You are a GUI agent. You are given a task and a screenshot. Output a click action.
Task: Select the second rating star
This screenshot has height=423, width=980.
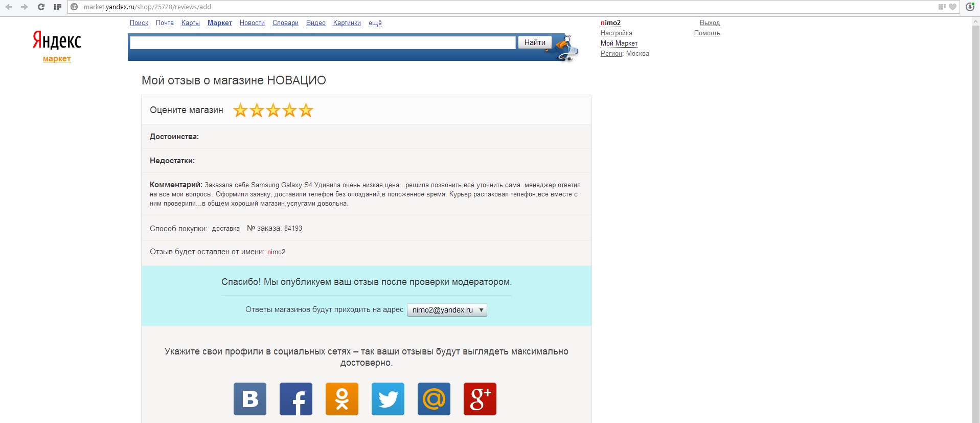point(257,110)
